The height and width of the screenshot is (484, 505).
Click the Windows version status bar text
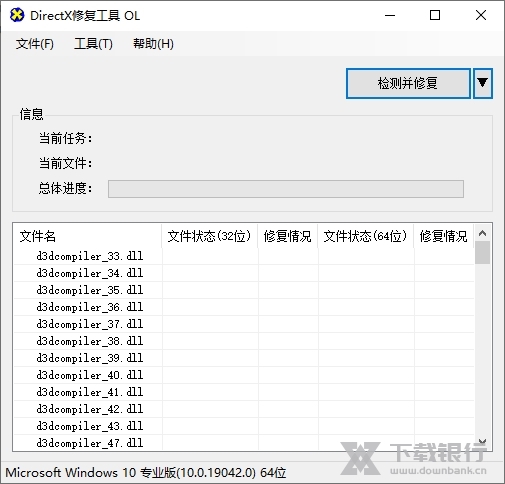coord(146,473)
